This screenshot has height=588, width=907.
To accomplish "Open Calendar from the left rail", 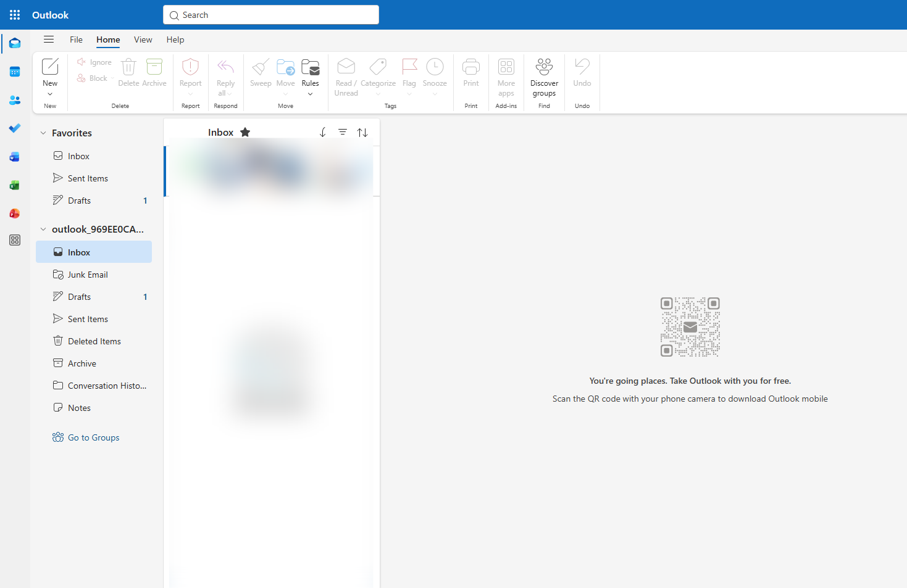I will (15, 72).
